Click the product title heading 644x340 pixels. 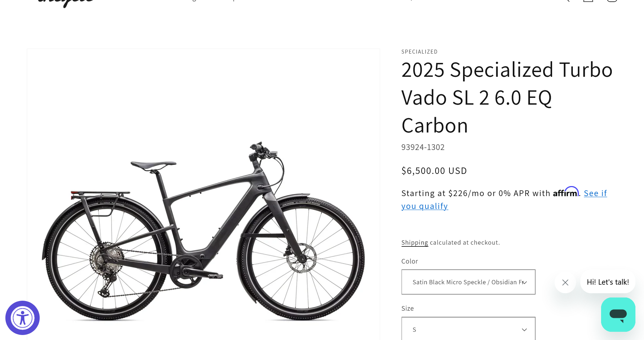(x=507, y=97)
